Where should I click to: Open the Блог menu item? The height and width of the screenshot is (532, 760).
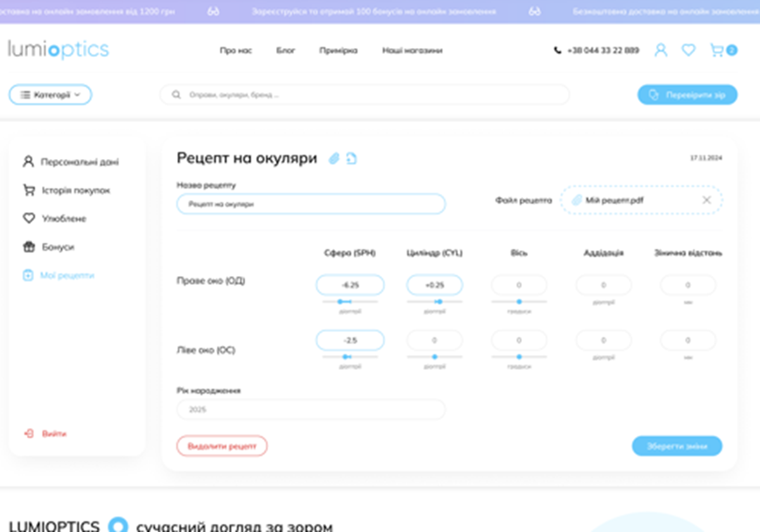[286, 51]
